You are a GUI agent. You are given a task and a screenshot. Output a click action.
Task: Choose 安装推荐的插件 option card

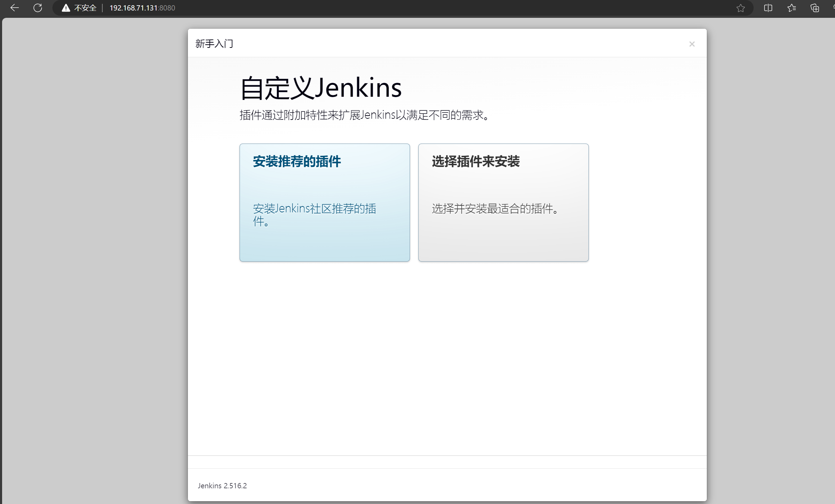click(325, 203)
